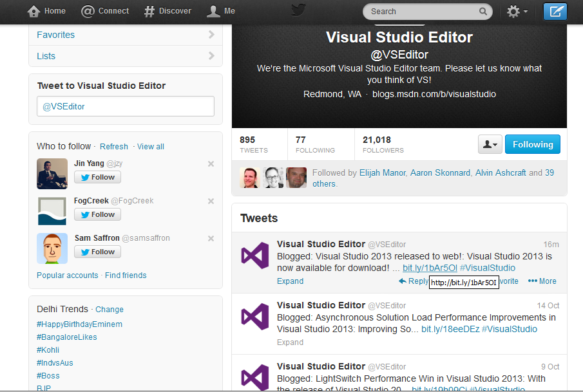Open Aaron Skonnard's profile link
Image resolution: width=583 pixels, height=392 pixels.
(440, 173)
